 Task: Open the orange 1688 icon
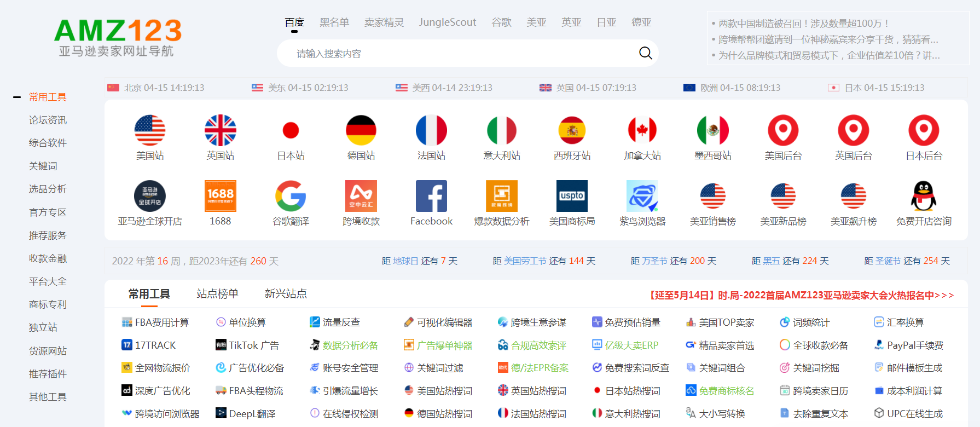pos(221,196)
